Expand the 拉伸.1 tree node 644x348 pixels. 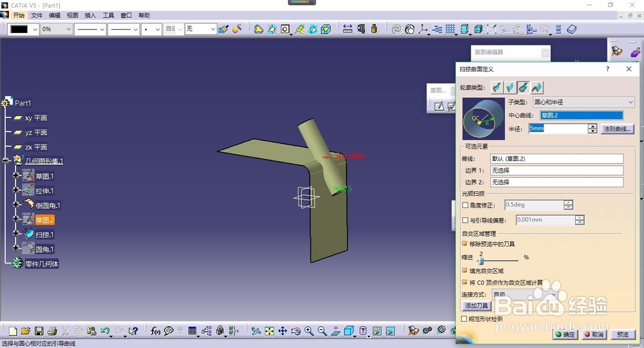tap(15, 190)
